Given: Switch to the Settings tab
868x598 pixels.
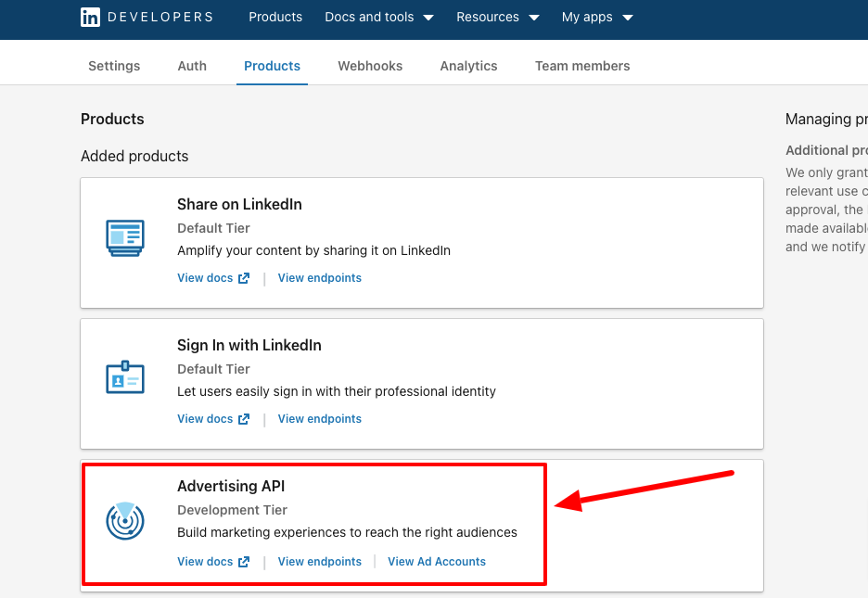Looking at the screenshot, I should point(114,66).
